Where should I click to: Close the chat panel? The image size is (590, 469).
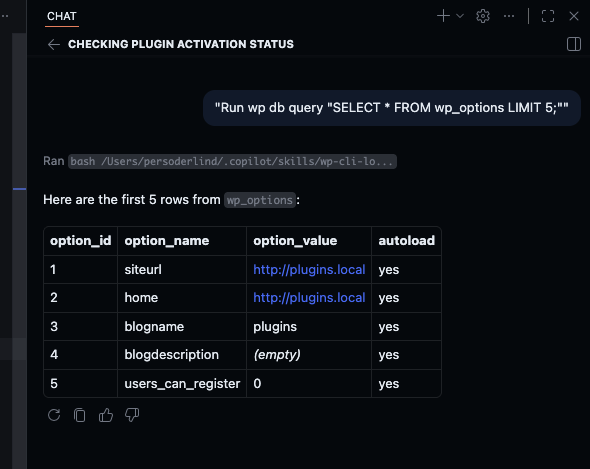[x=573, y=16]
